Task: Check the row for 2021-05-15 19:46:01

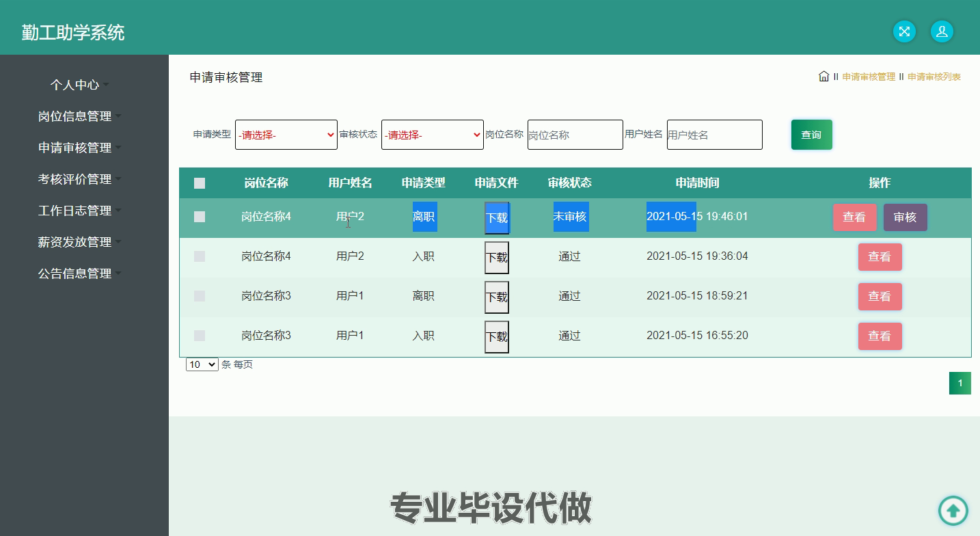Action: [x=200, y=217]
